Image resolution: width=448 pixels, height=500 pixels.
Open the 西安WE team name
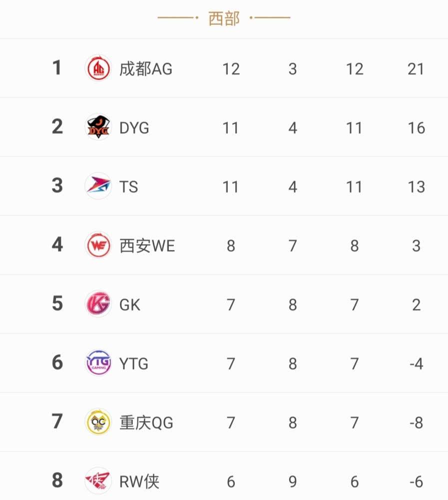coord(147,246)
